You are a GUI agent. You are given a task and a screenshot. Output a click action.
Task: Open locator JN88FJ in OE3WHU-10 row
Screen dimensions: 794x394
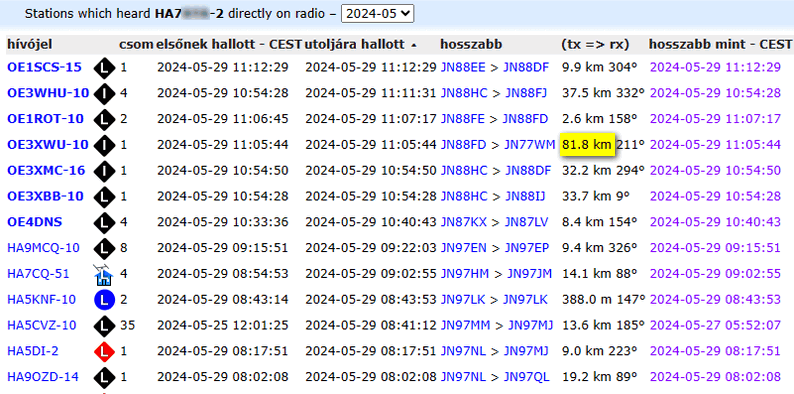525,93
